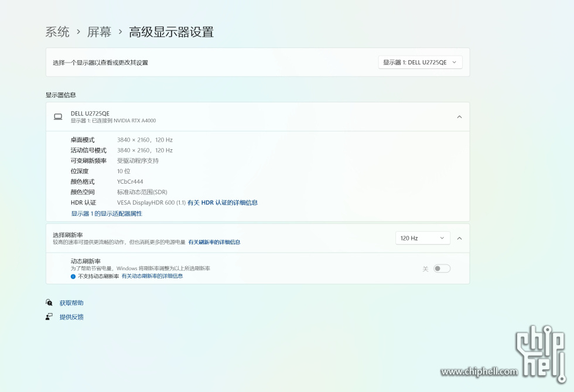Click the 动态刷新率 heading text
The height and width of the screenshot is (392, 574).
[86, 261]
